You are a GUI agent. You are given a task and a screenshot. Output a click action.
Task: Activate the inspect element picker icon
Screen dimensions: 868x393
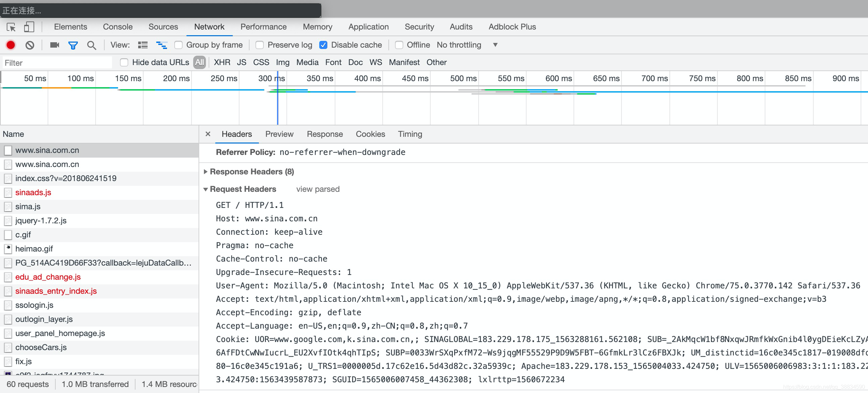tap(11, 27)
